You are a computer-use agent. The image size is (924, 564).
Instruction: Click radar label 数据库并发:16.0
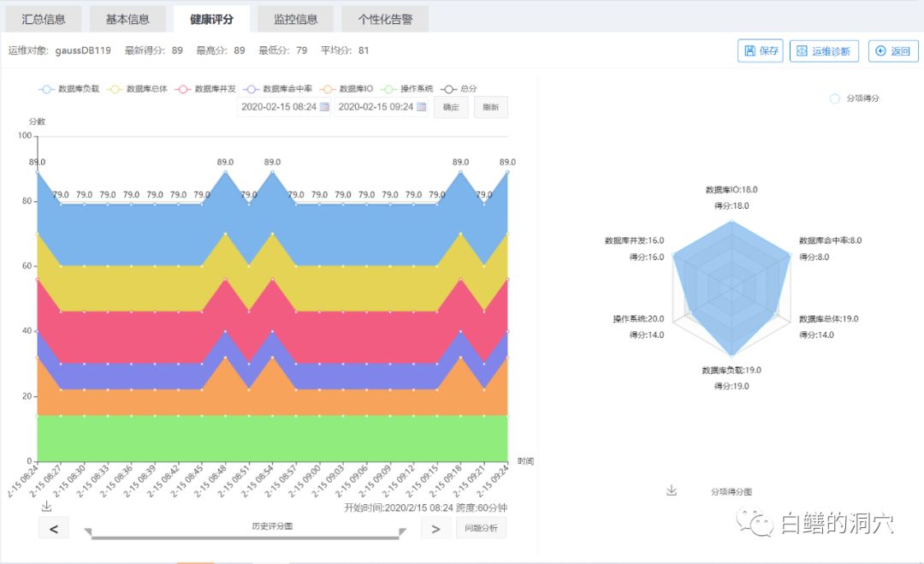[634, 240]
